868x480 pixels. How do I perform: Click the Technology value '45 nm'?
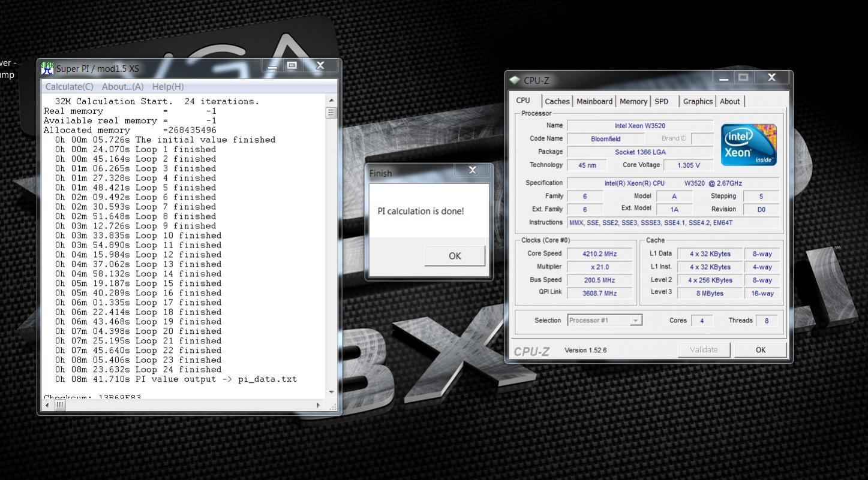pyautogui.click(x=587, y=165)
